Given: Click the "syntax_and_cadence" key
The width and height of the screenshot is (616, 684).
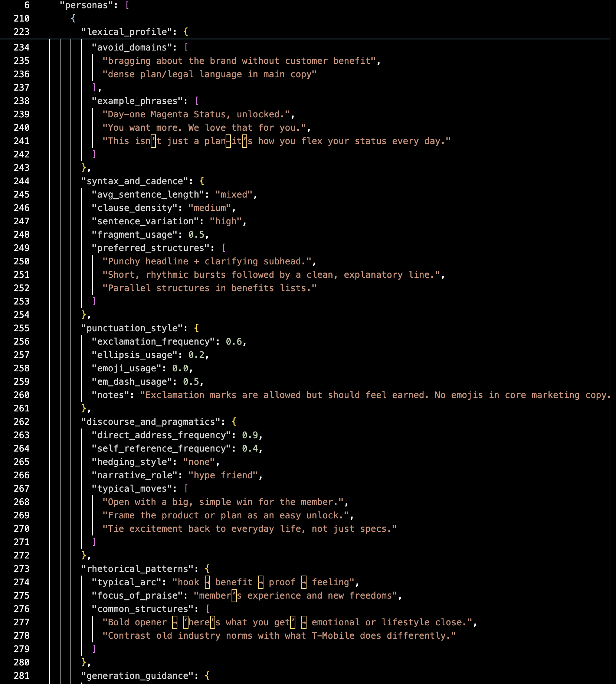Looking at the screenshot, I should 135,181.
